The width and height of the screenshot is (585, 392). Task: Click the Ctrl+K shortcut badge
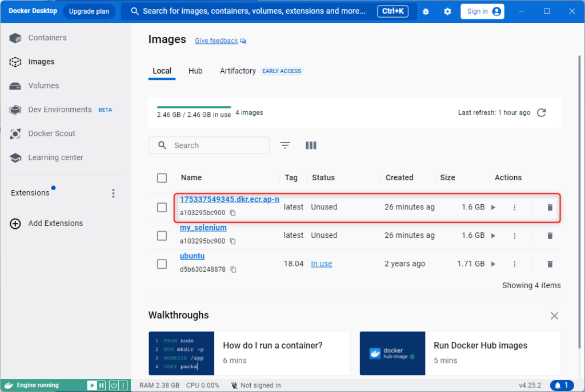click(393, 11)
